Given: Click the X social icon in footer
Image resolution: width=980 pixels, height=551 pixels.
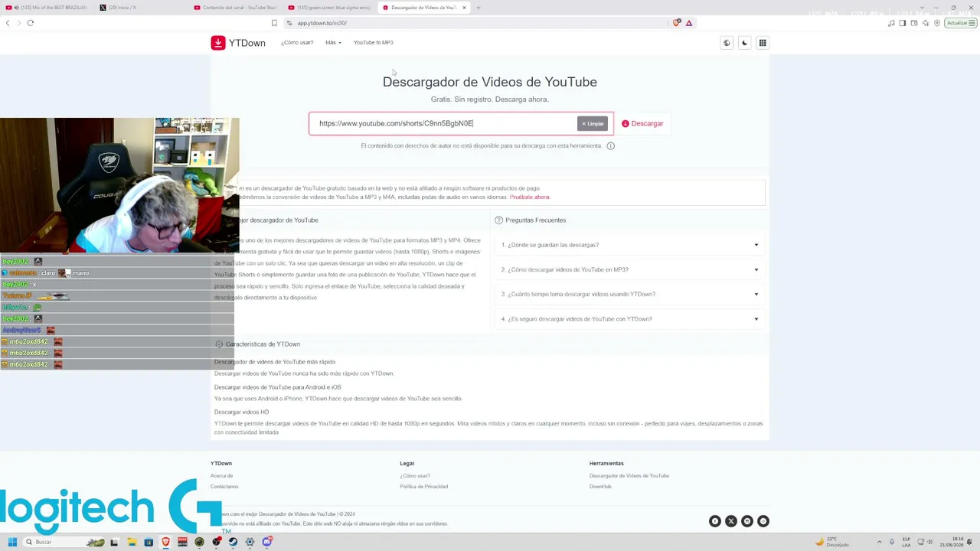Looking at the screenshot, I should 731,521.
